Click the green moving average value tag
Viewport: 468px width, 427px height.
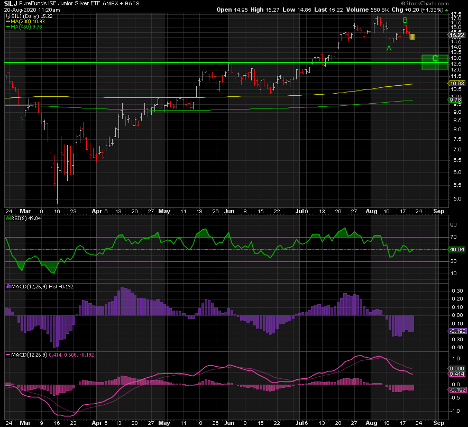[x=456, y=100]
